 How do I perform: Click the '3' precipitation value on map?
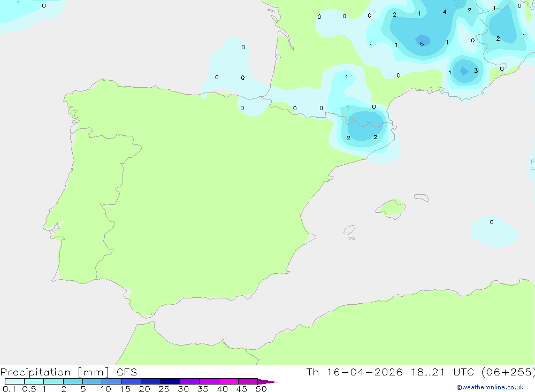tap(476, 71)
